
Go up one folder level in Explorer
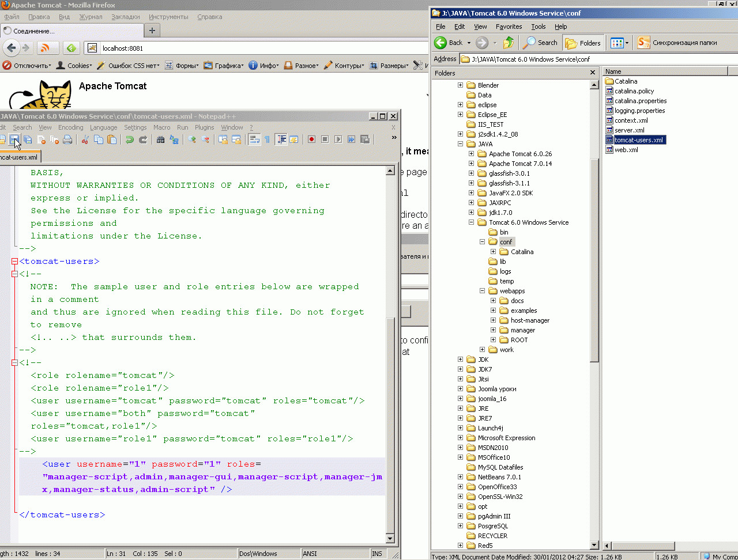point(508,43)
